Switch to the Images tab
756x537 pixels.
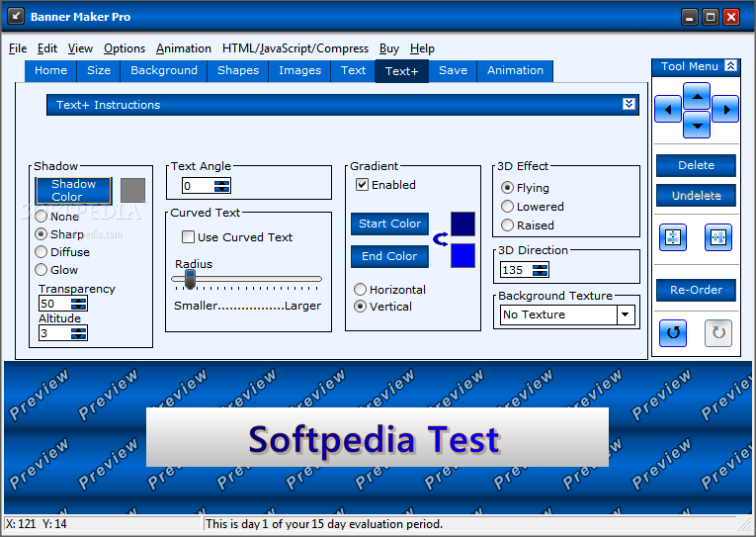pos(299,70)
